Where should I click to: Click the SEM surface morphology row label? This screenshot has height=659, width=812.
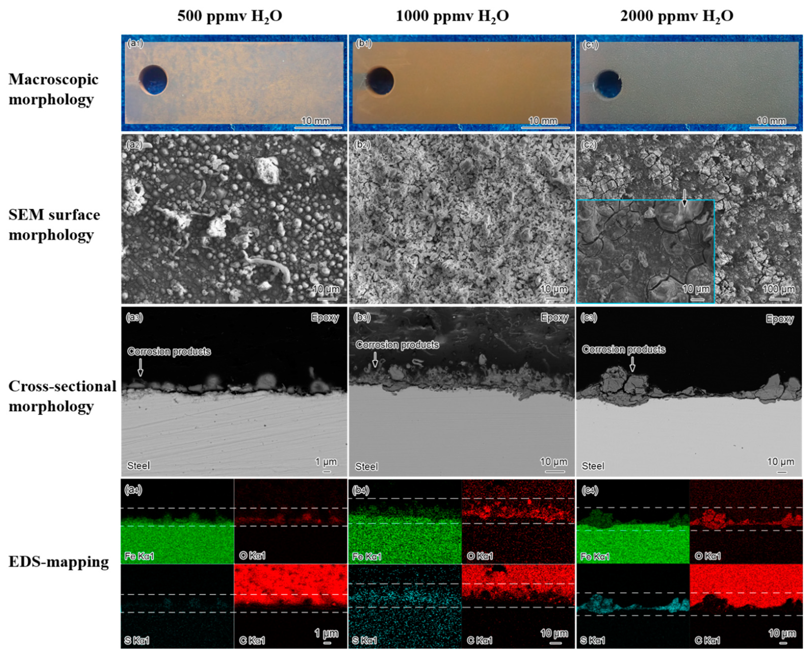pyautogui.click(x=54, y=225)
